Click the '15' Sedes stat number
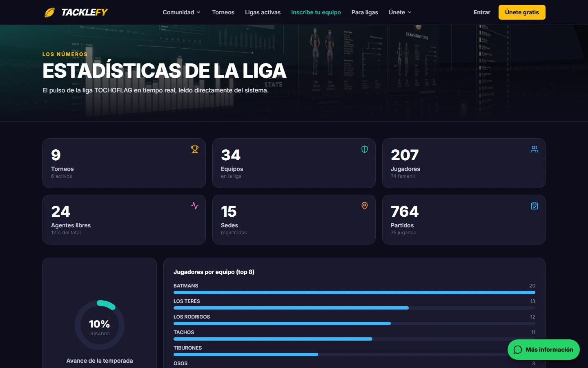 click(229, 211)
